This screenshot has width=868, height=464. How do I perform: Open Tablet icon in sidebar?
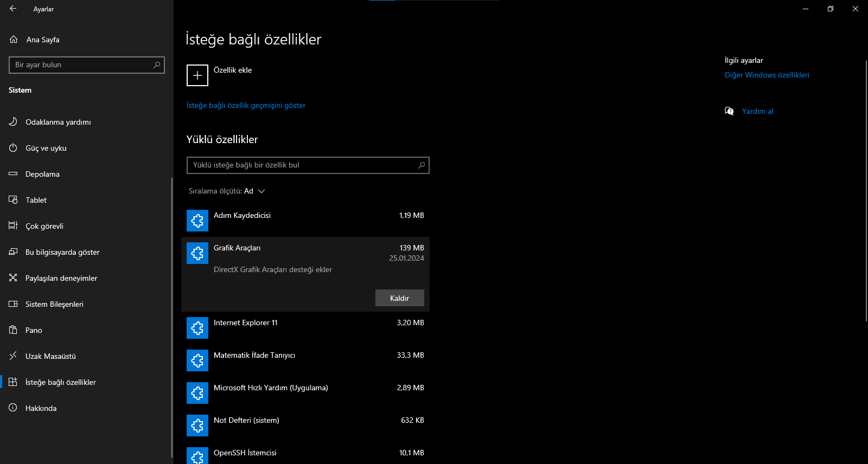[x=13, y=199]
